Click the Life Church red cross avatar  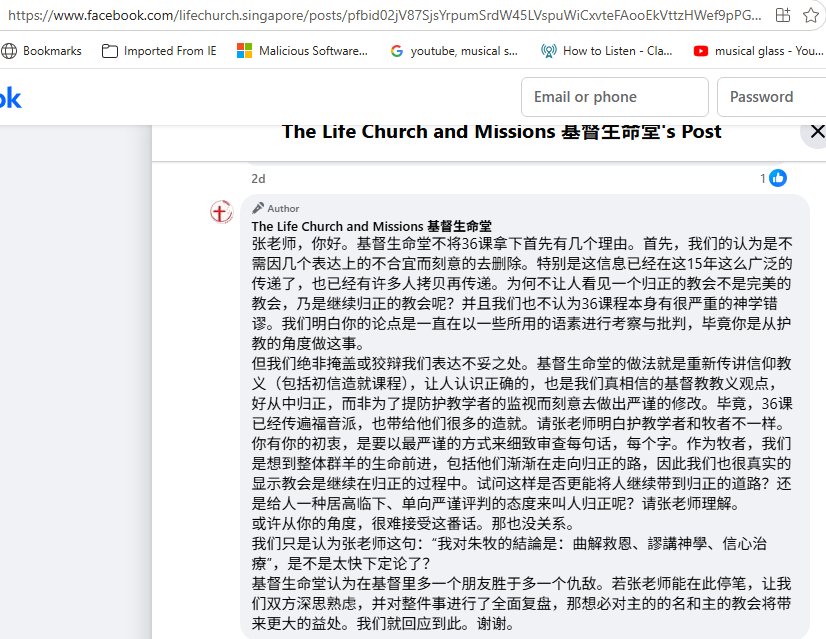[222, 212]
